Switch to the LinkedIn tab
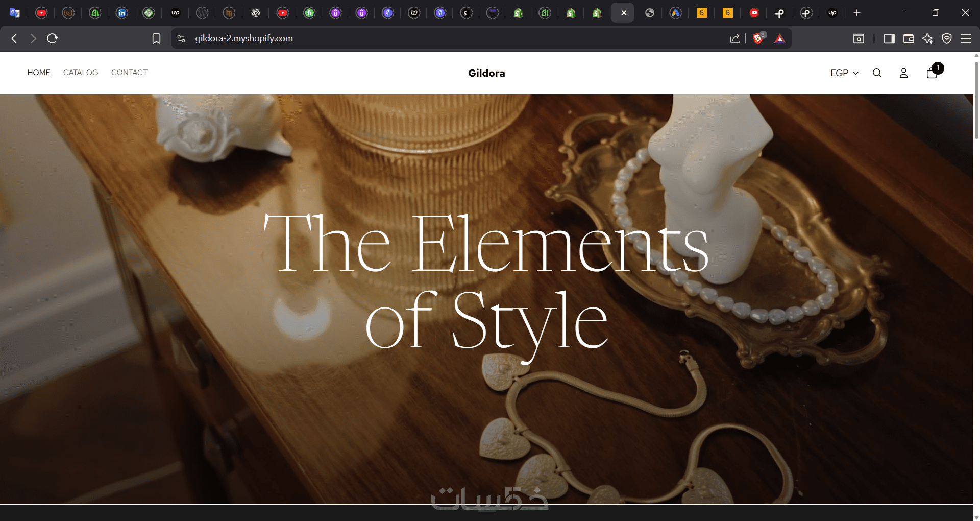Image resolution: width=980 pixels, height=521 pixels. 121,13
